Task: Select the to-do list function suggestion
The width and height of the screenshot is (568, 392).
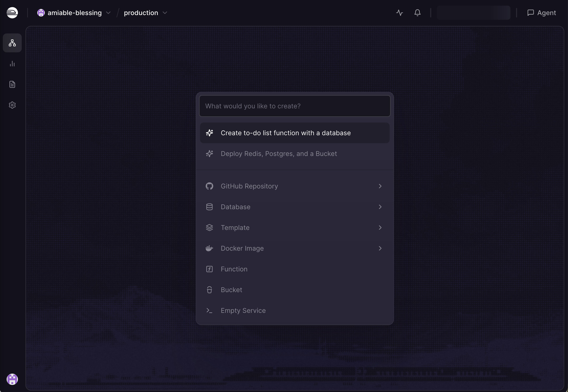Action: [286, 133]
